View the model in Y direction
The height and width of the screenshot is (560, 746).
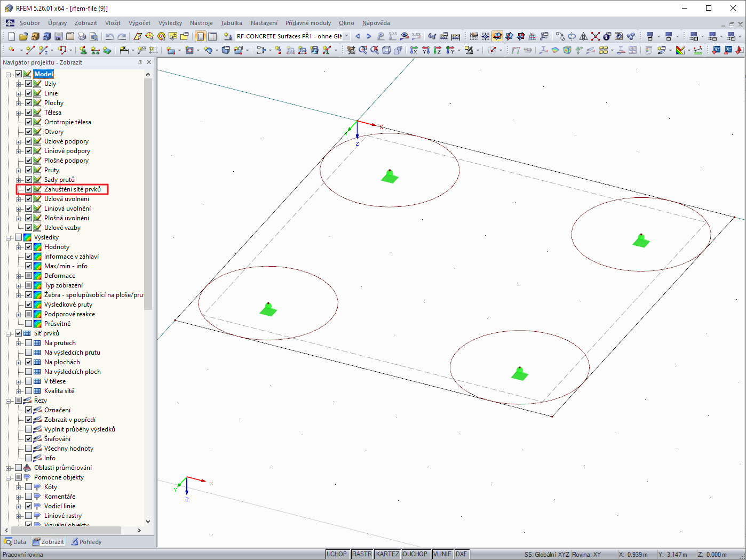[426, 50]
